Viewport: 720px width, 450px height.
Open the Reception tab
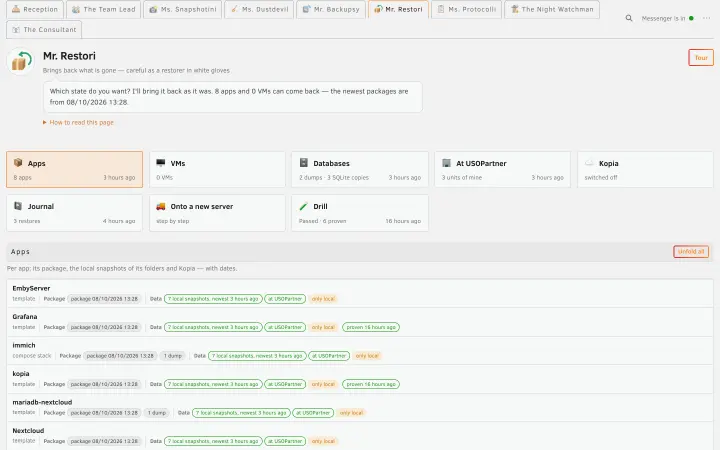click(x=35, y=9)
